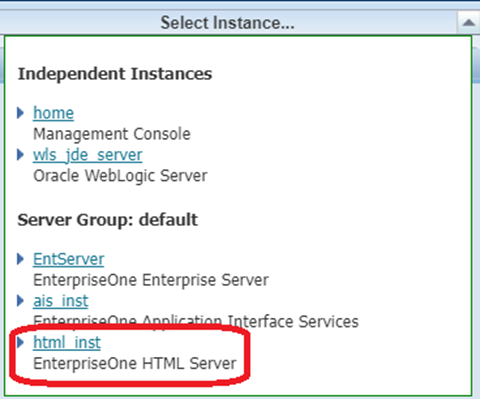This screenshot has height=399, width=480.
Task: Click the Oracle WebLogic Server description text
Action: pyautogui.click(x=120, y=176)
